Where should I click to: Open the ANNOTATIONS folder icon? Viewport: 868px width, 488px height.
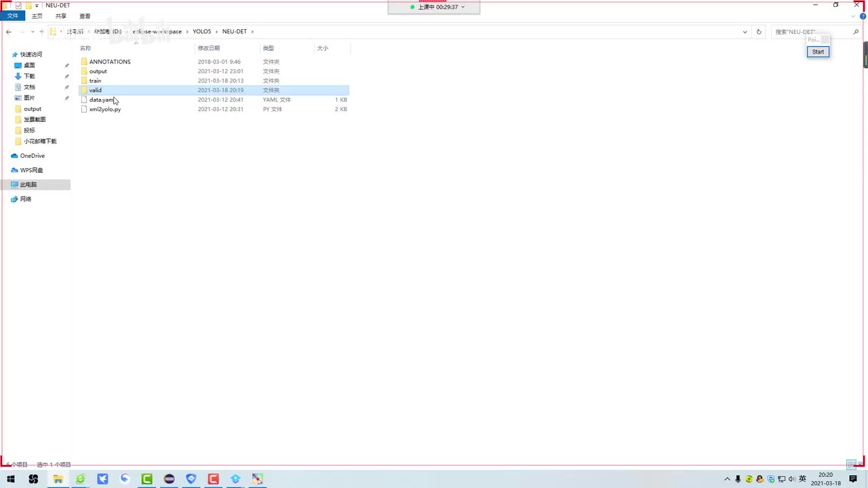[x=84, y=62]
